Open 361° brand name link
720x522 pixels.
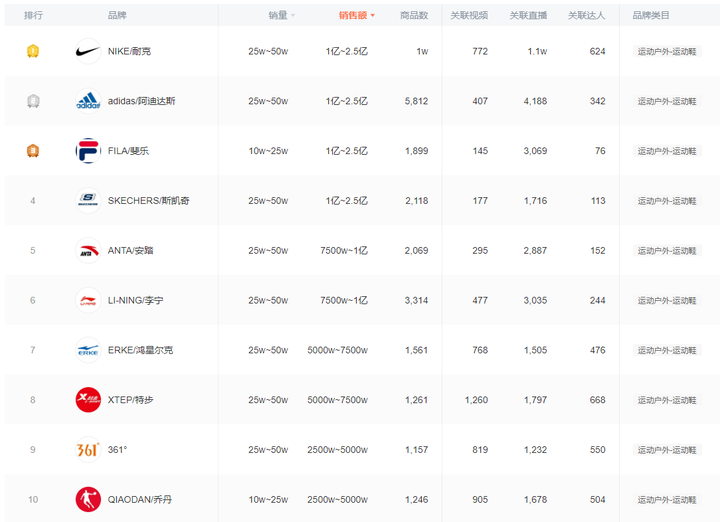[117, 449]
